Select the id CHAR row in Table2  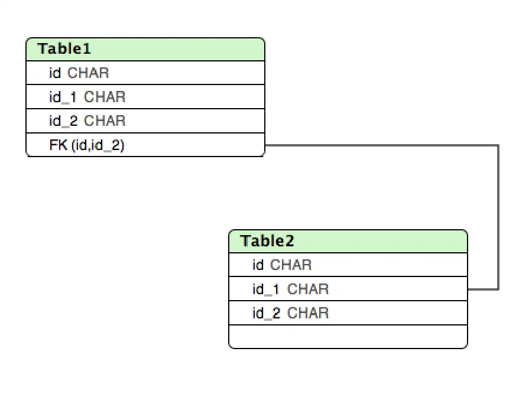[348, 265]
